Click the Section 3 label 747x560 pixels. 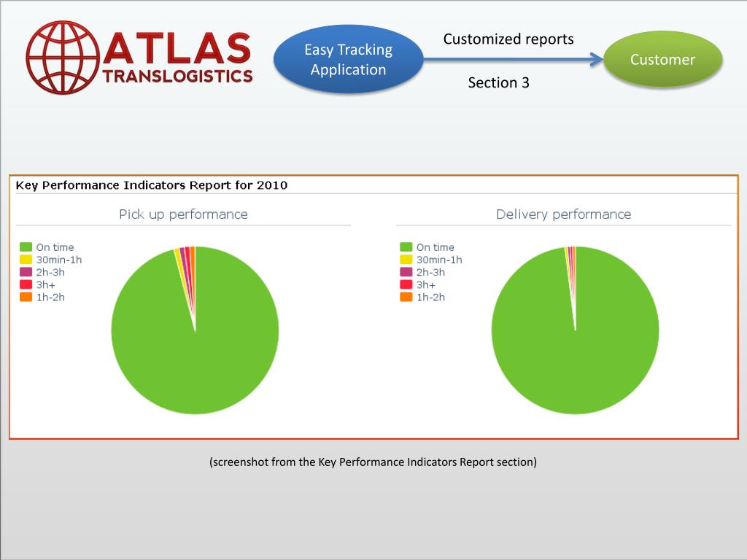[x=498, y=82]
